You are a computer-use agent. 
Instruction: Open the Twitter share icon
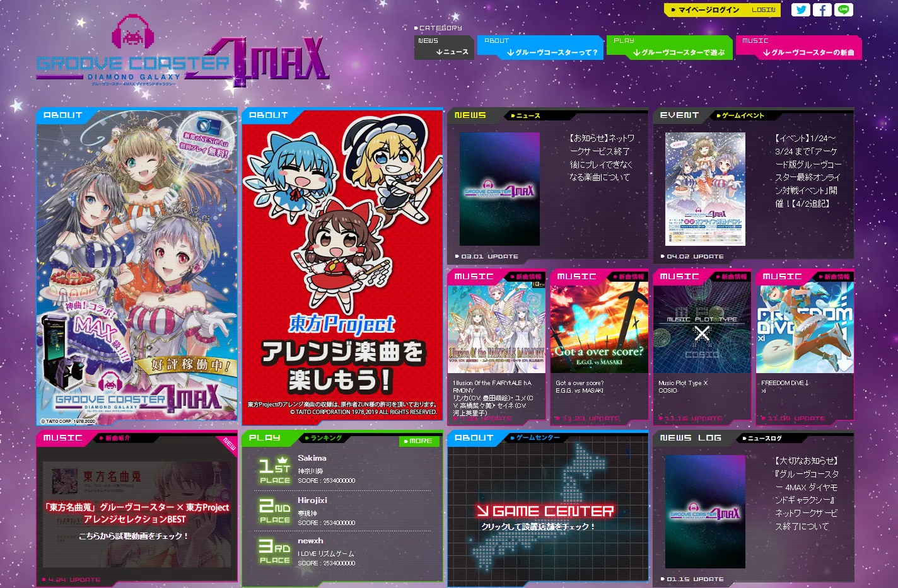pyautogui.click(x=800, y=9)
